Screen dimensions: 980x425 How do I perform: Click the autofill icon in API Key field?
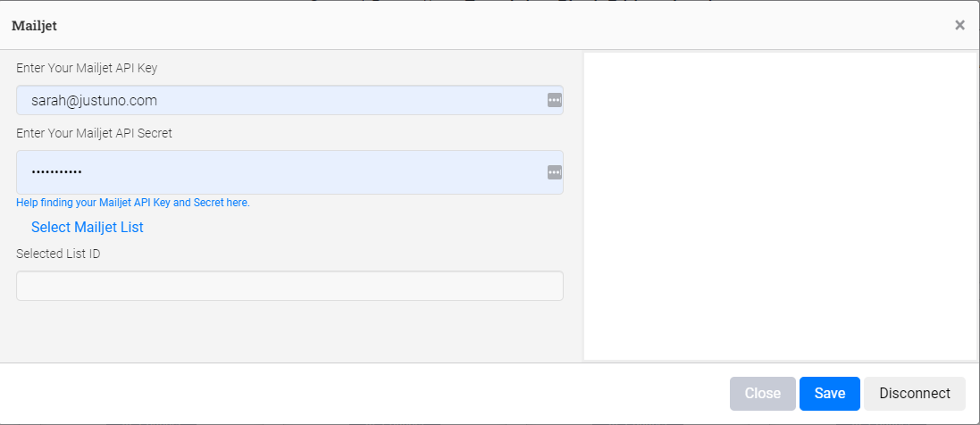554,101
